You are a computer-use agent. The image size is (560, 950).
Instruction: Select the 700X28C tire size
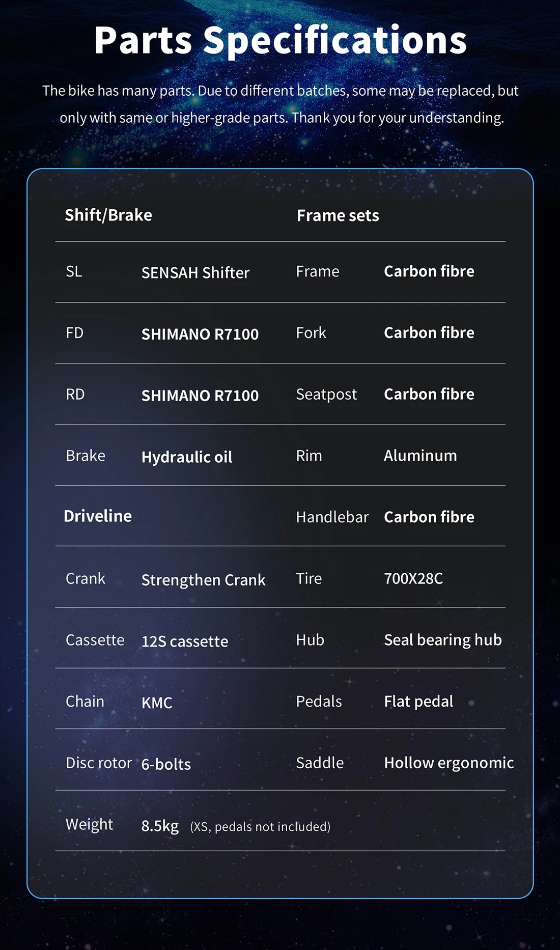coord(413,578)
